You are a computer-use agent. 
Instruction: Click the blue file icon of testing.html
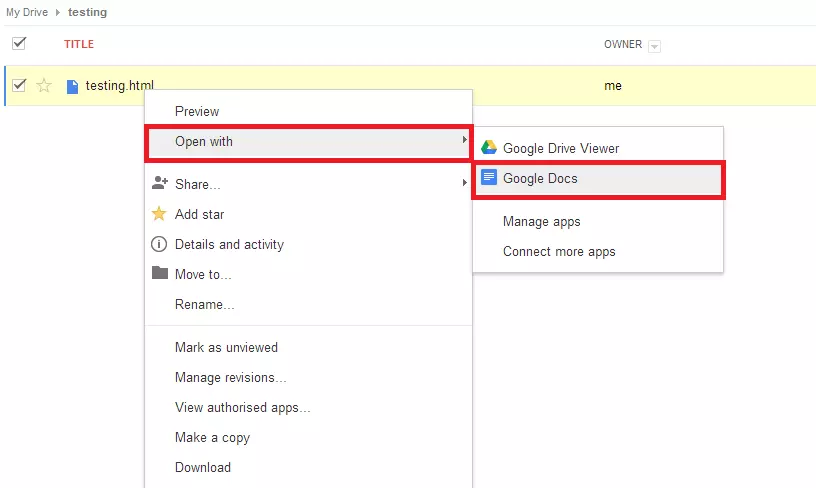(72, 86)
